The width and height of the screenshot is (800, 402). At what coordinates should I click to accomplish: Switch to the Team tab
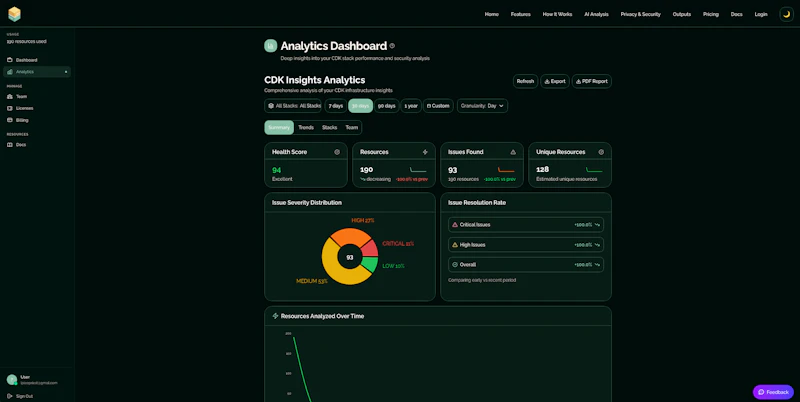(352, 128)
